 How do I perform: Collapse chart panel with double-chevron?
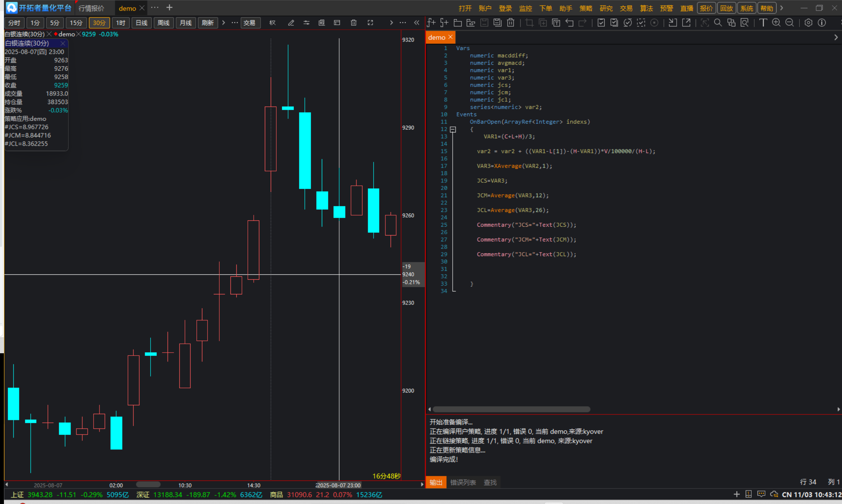pos(417,23)
